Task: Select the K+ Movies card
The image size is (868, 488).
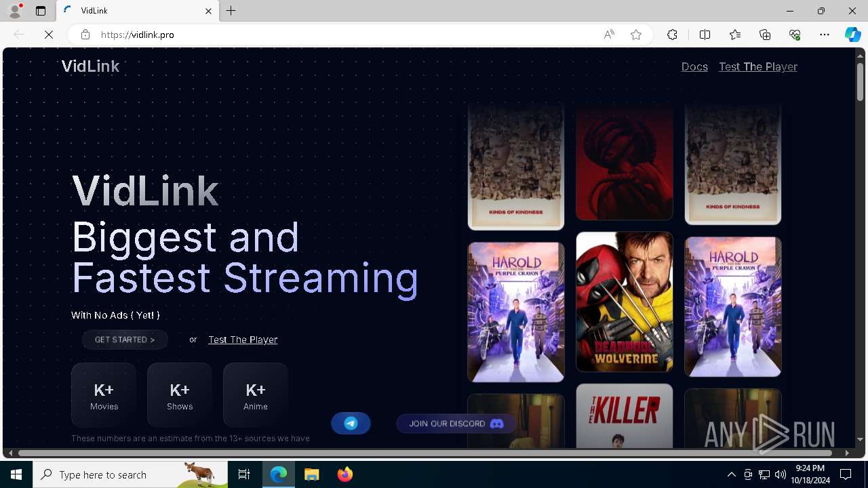Action: tap(104, 395)
